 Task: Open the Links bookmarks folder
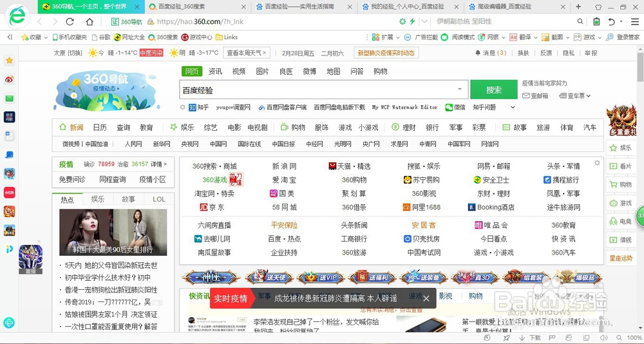[x=226, y=37]
